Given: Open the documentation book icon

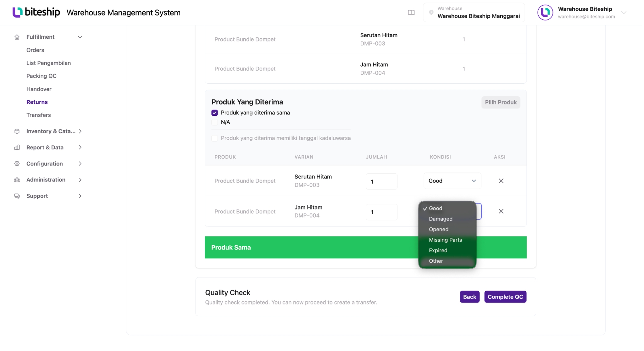Looking at the screenshot, I should tap(411, 13).
